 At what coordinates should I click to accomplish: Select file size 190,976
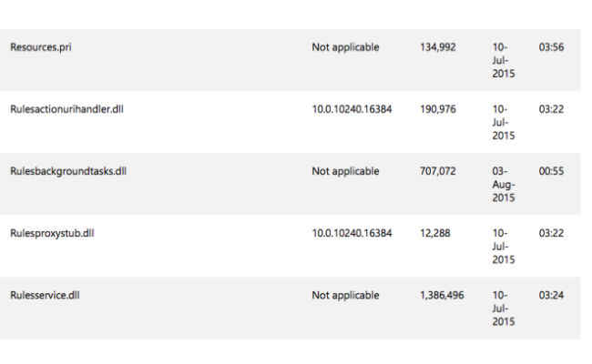click(438, 109)
